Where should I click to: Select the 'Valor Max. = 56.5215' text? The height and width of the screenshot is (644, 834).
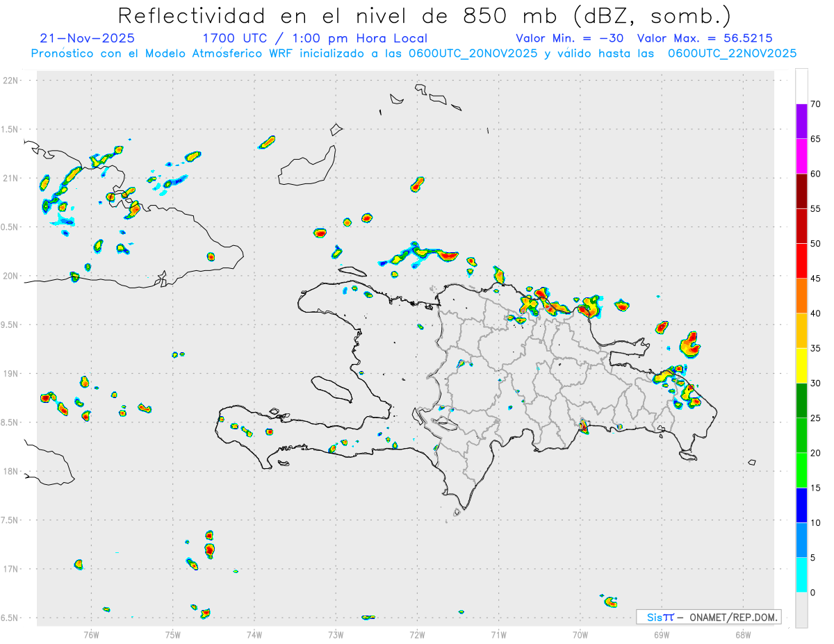[705, 38]
